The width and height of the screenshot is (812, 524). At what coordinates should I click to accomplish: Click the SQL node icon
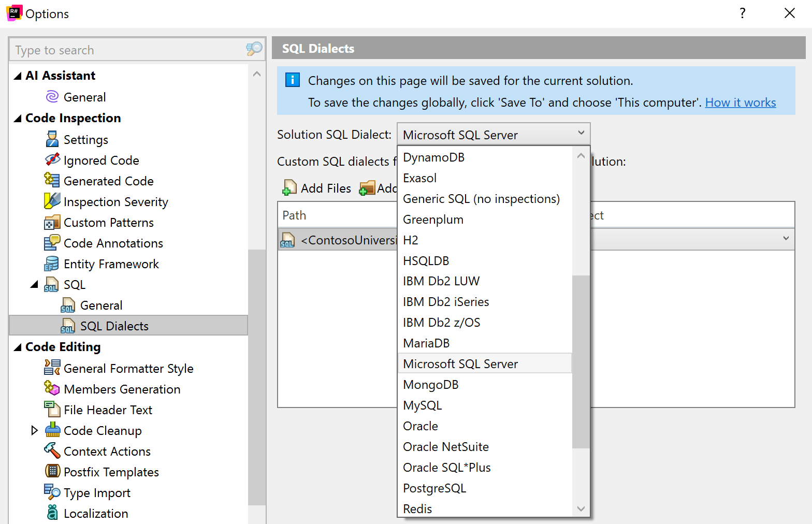point(51,285)
